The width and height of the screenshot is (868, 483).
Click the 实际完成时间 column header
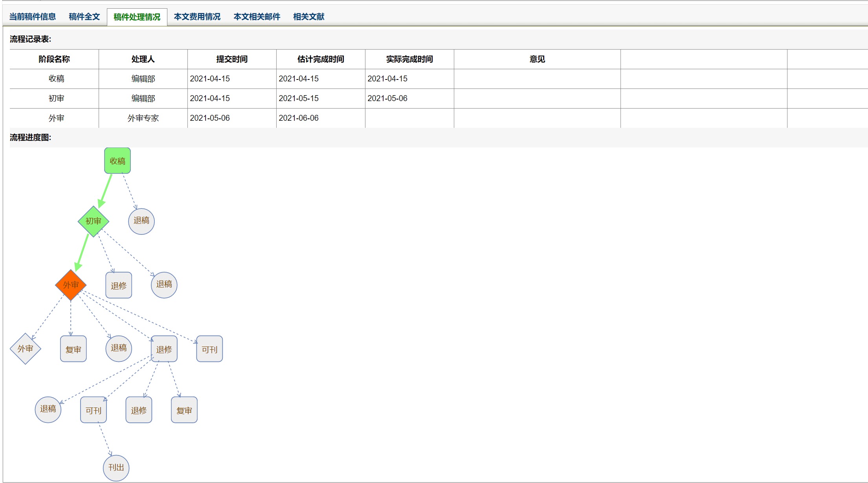click(x=409, y=59)
